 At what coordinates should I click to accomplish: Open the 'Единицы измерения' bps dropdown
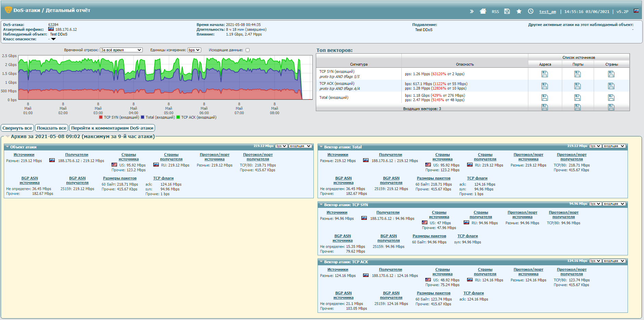194,50
